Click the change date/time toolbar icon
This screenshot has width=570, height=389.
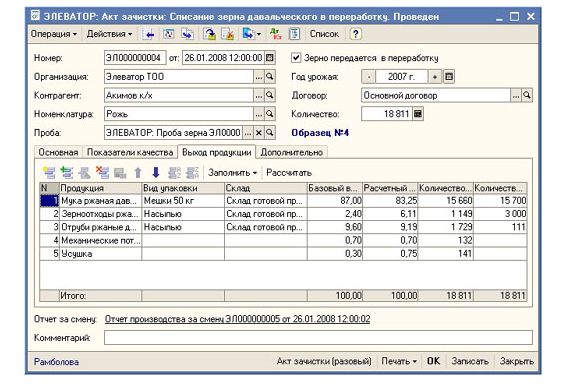pyautogui.click(x=168, y=34)
